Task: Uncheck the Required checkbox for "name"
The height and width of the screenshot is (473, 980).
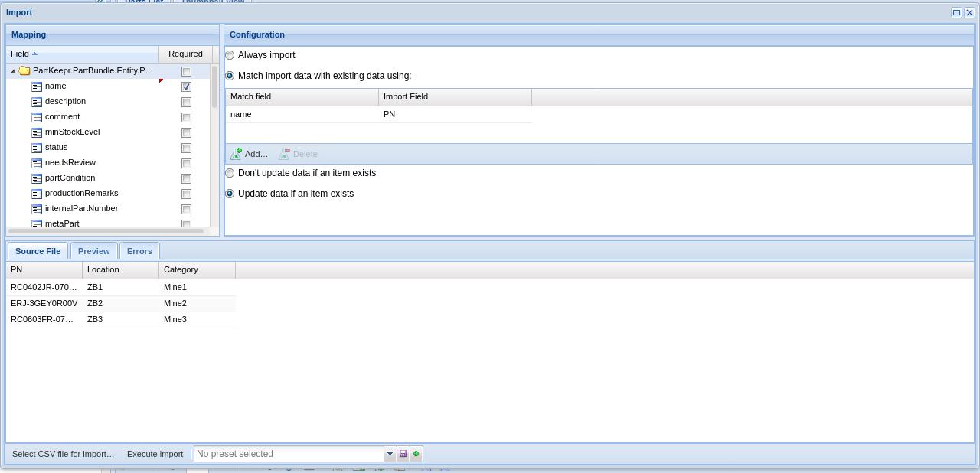Action: point(186,86)
